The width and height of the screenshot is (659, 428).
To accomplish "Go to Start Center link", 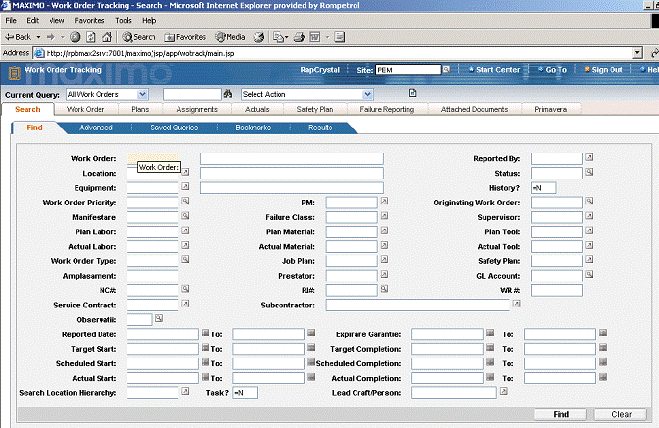I will click(494, 70).
